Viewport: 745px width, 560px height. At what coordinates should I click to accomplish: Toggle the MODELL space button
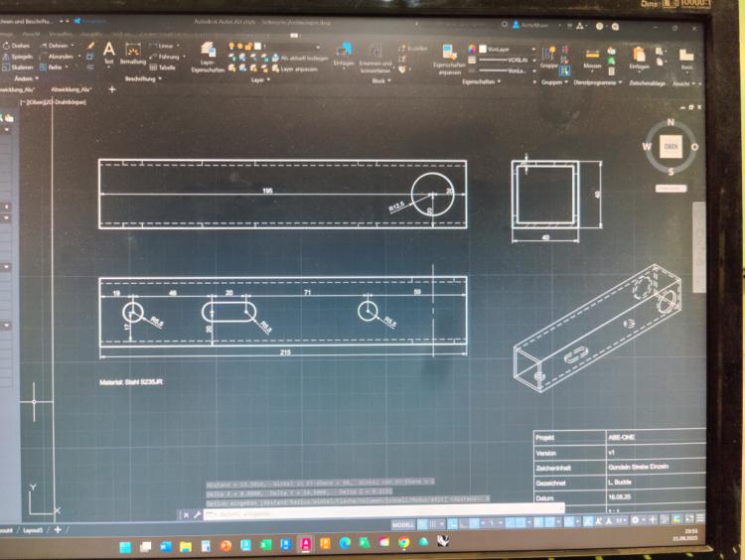click(x=403, y=523)
